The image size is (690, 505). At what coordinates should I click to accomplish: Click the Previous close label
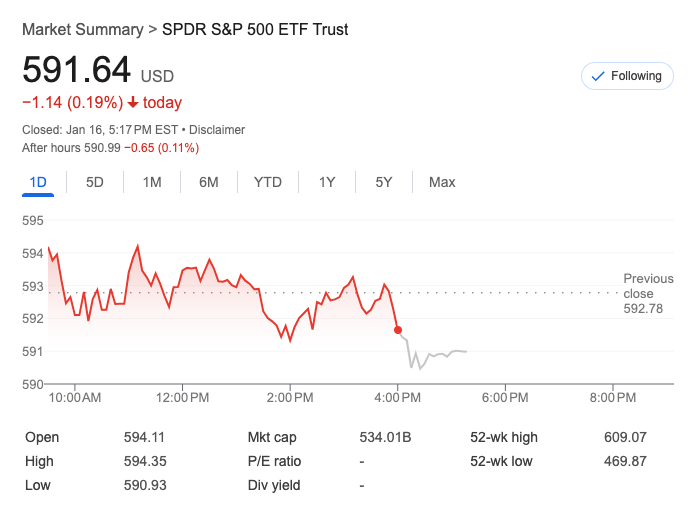pyautogui.click(x=648, y=286)
